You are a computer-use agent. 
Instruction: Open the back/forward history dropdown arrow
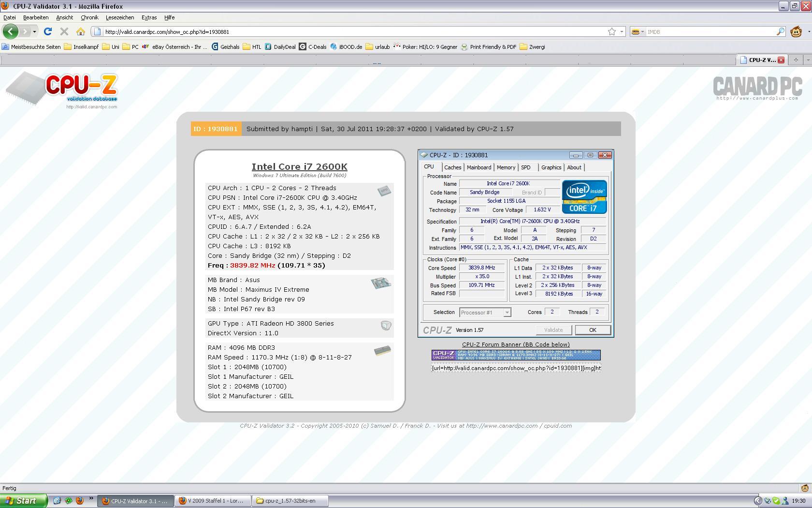34,32
